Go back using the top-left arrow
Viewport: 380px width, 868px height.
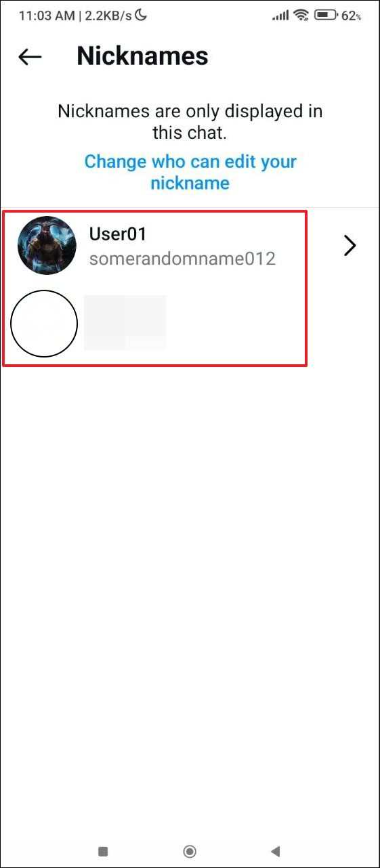coord(30,57)
